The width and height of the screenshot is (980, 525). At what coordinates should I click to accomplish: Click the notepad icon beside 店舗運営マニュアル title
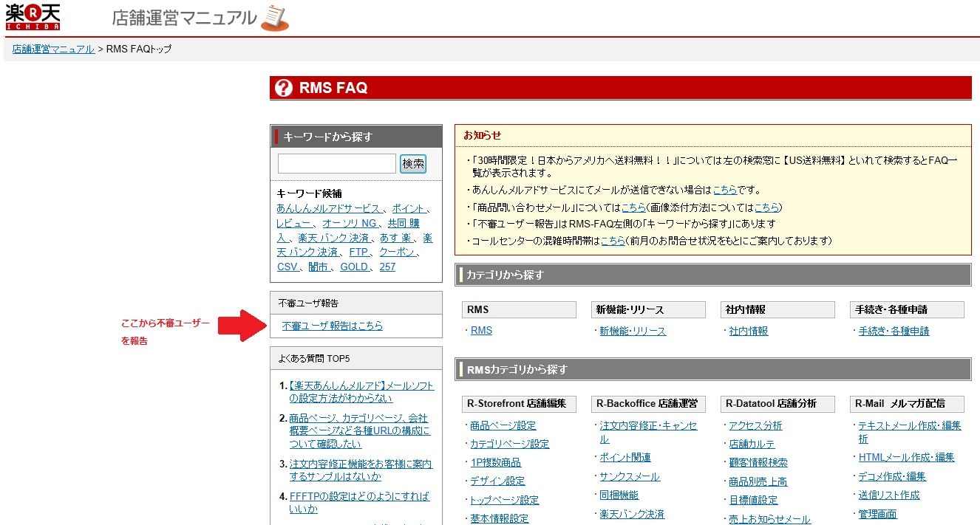275,18
